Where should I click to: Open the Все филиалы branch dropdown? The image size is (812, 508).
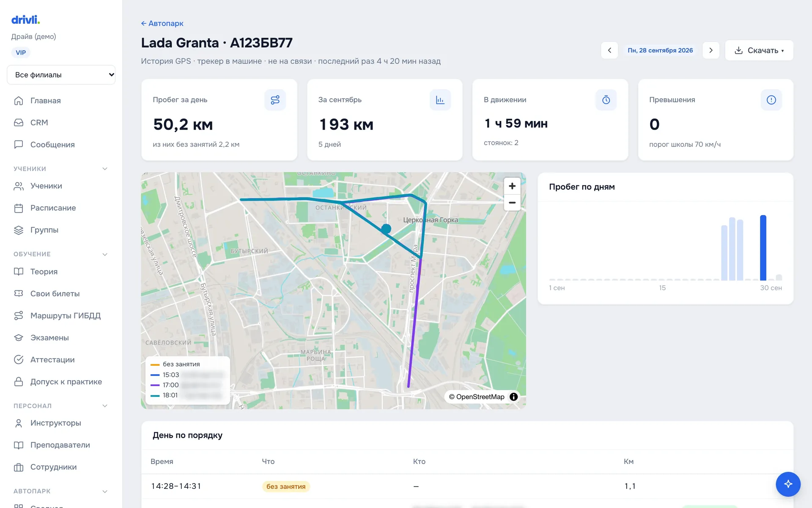(x=61, y=75)
